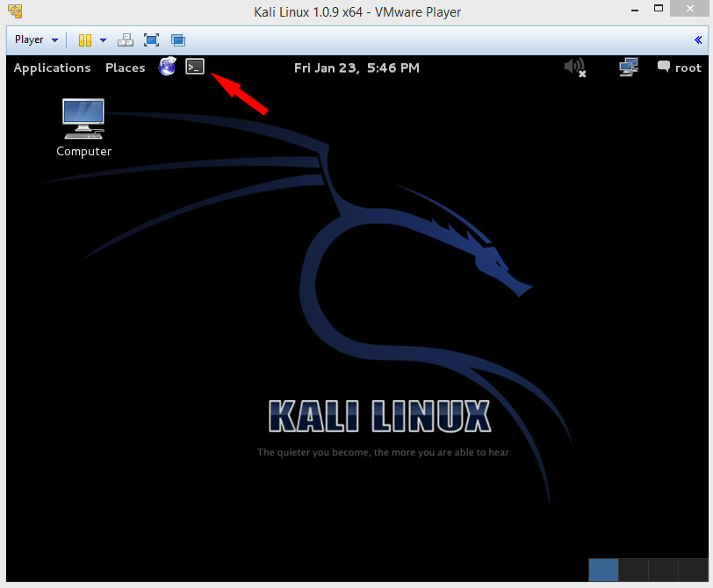Open the Player dropdown menu
The width and height of the screenshot is (713, 588).
pos(36,40)
